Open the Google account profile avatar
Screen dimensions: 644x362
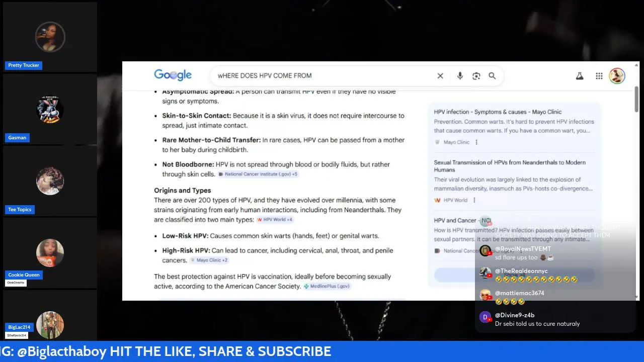point(617,76)
